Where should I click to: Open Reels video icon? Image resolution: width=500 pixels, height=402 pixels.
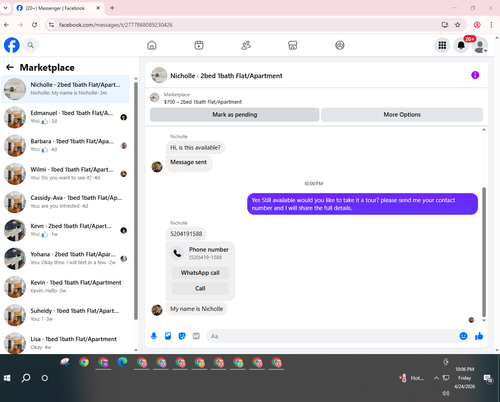[x=199, y=45]
